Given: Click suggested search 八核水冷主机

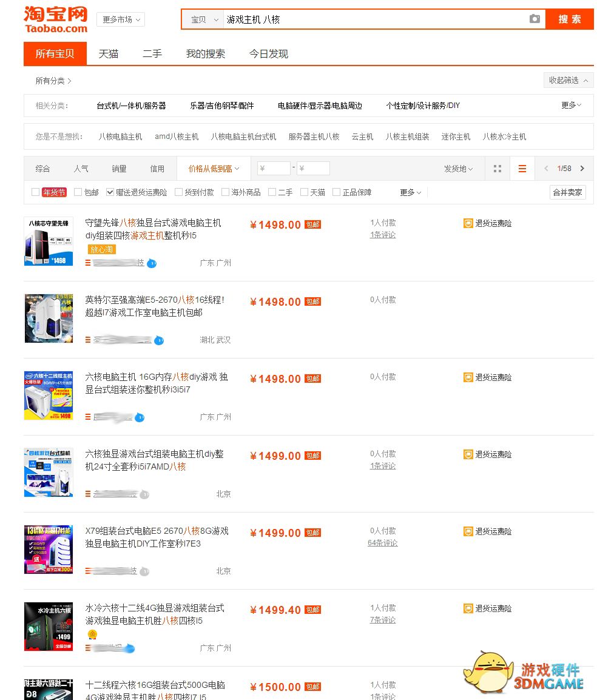Looking at the screenshot, I should coord(504,136).
